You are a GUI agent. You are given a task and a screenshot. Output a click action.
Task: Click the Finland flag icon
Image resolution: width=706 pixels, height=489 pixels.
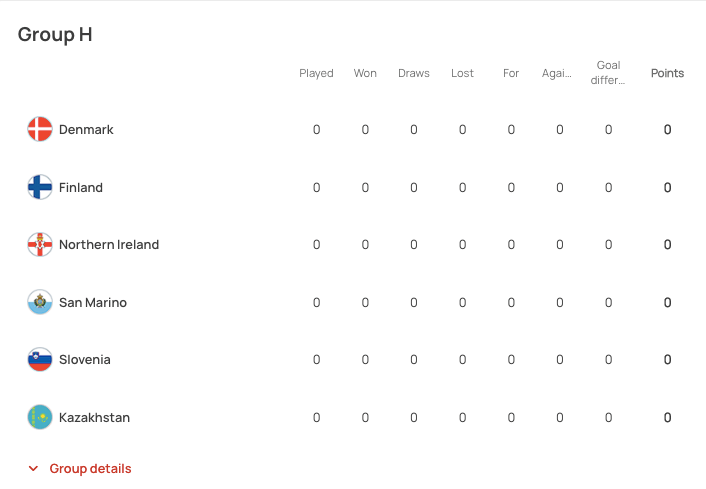[x=40, y=187]
